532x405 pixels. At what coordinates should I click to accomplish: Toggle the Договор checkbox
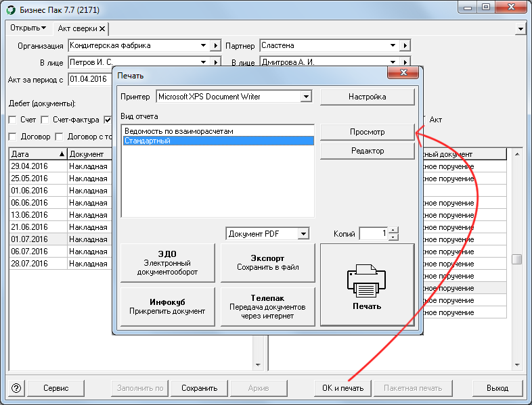pyautogui.click(x=13, y=137)
